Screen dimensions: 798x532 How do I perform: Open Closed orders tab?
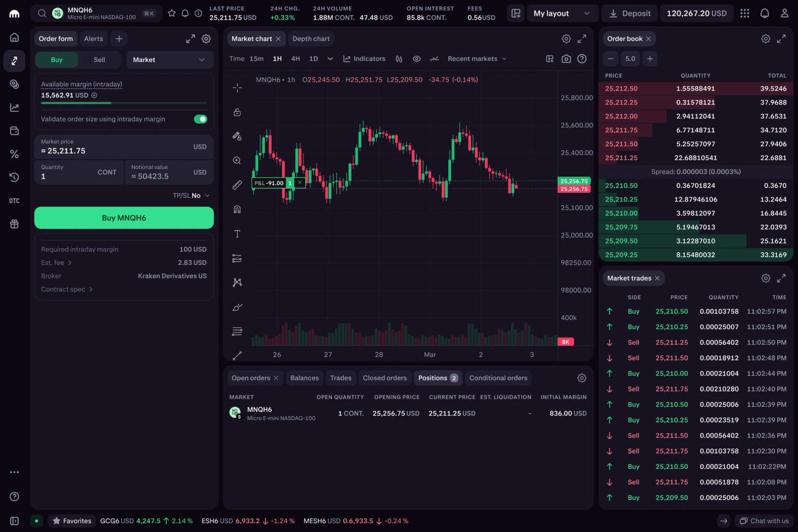[385, 378]
